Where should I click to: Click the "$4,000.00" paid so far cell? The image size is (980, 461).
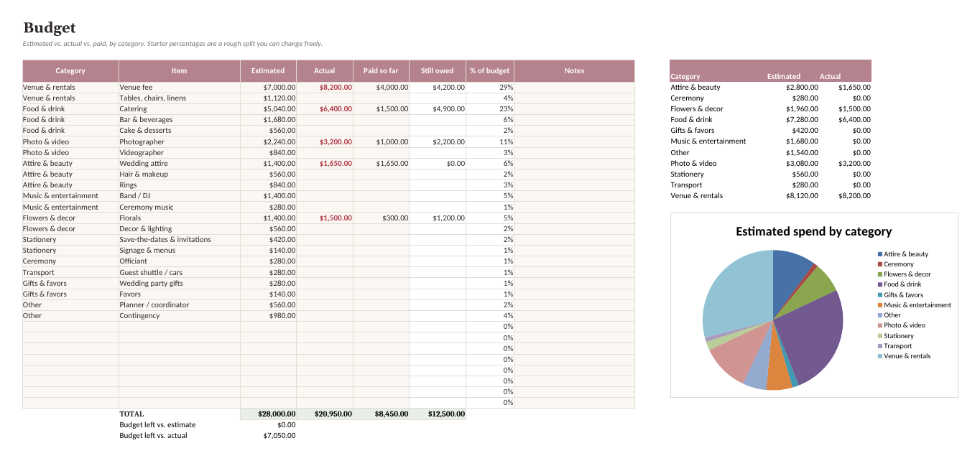click(381, 88)
